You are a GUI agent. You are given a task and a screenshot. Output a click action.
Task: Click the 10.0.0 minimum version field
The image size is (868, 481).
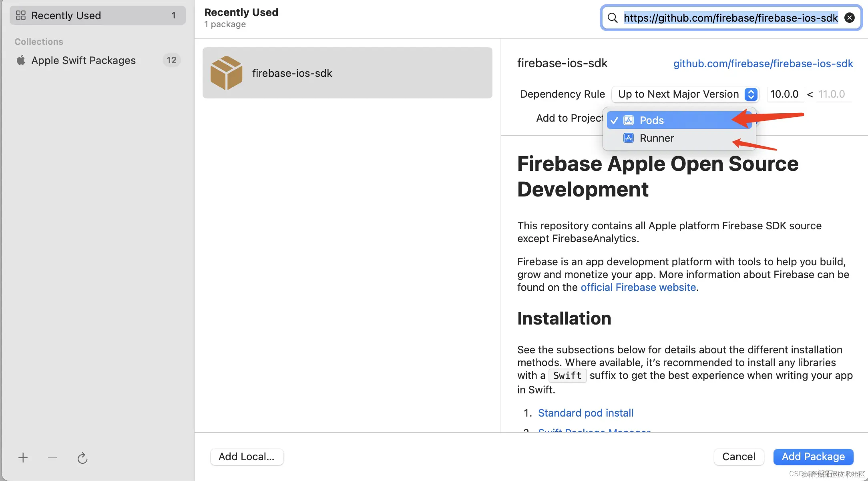pyautogui.click(x=784, y=94)
